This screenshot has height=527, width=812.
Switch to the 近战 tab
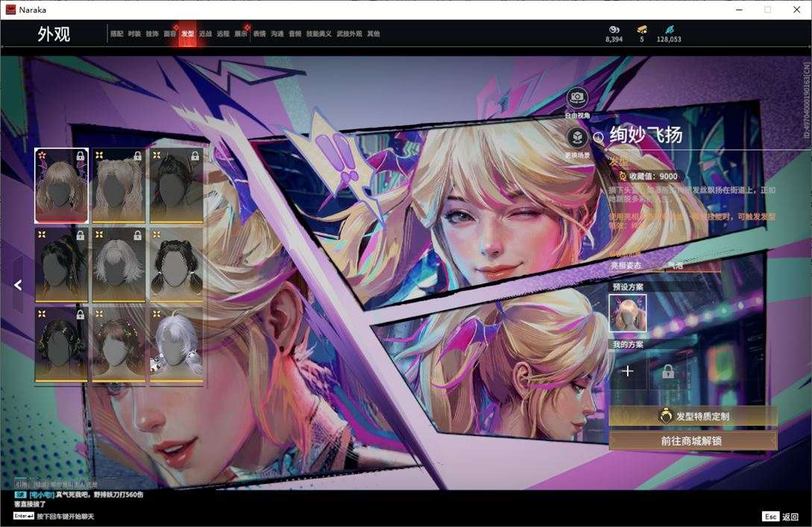point(205,34)
